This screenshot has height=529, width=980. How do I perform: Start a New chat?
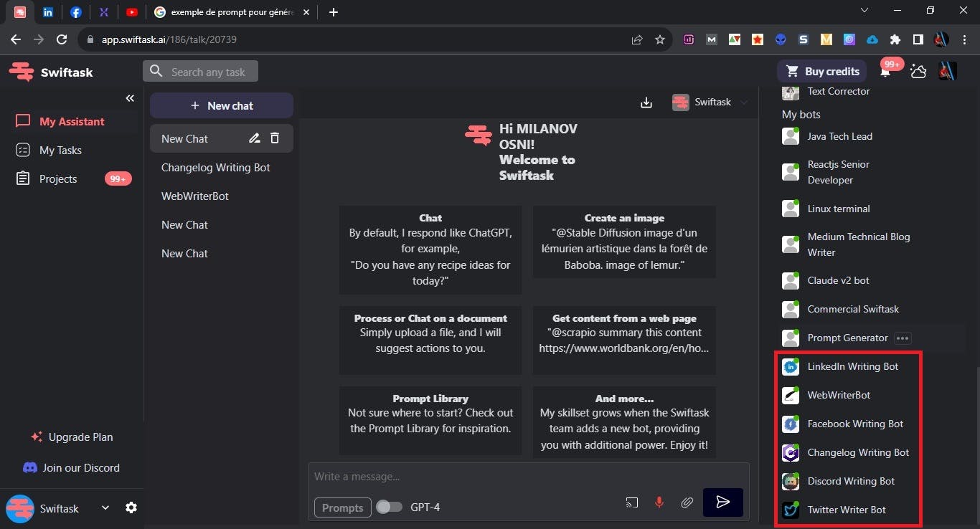point(222,105)
